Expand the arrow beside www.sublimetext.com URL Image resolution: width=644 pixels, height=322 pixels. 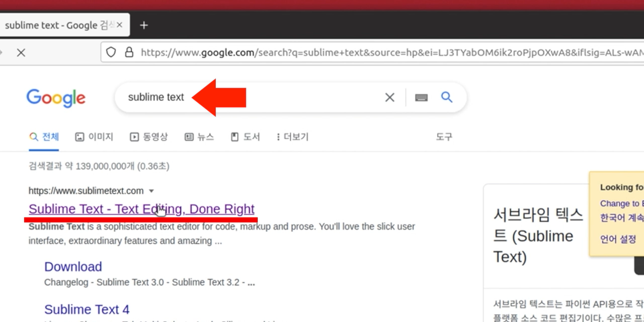tap(151, 191)
